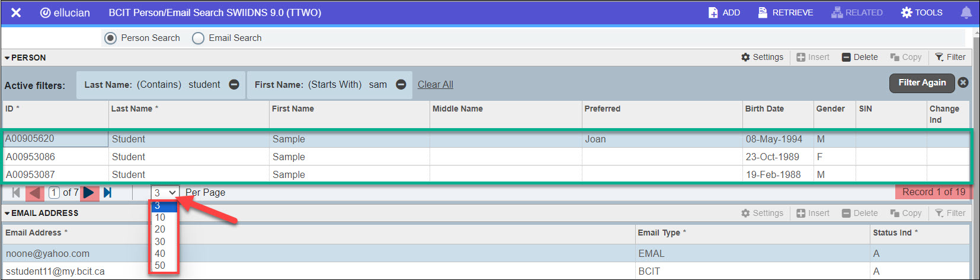
Task: Click the RETRIEVE toolbar button
Action: coord(785,12)
